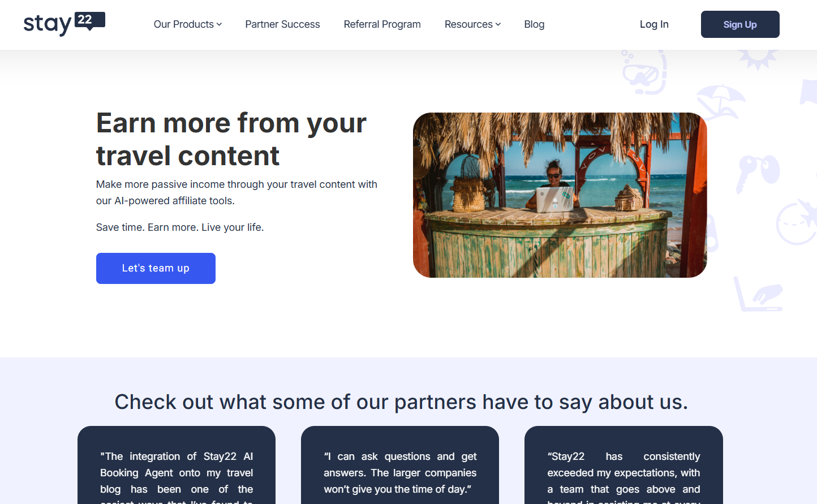Click the Let's team up button
This screenshot has height=504, width=817.
(156, 268)
